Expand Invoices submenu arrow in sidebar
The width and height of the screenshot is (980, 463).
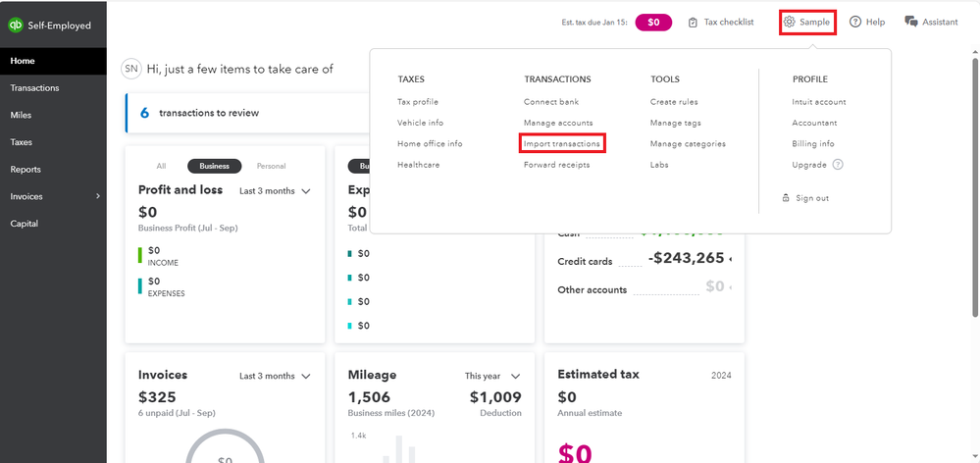pyautogui.click(x=97, y=196)
